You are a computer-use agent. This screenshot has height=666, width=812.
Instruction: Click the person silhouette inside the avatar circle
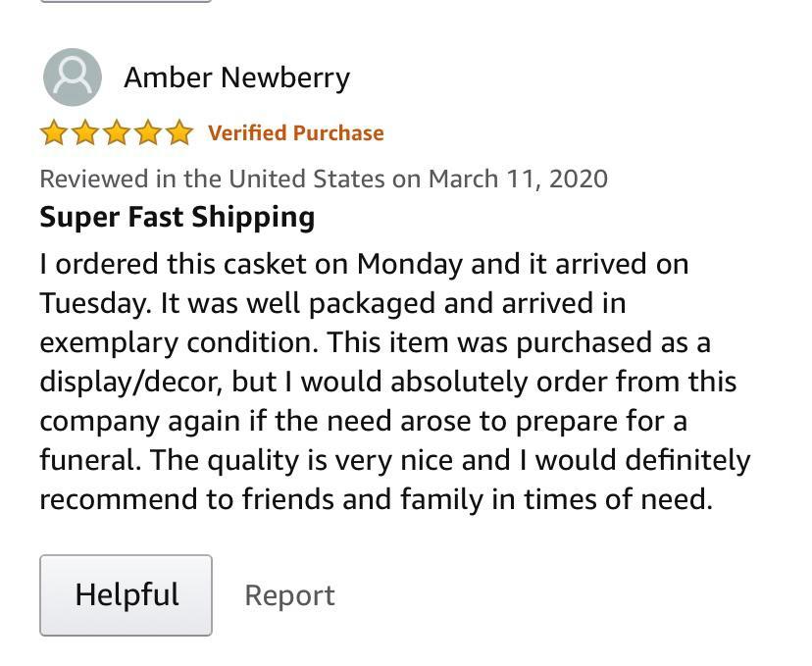[x=73, y=78]
